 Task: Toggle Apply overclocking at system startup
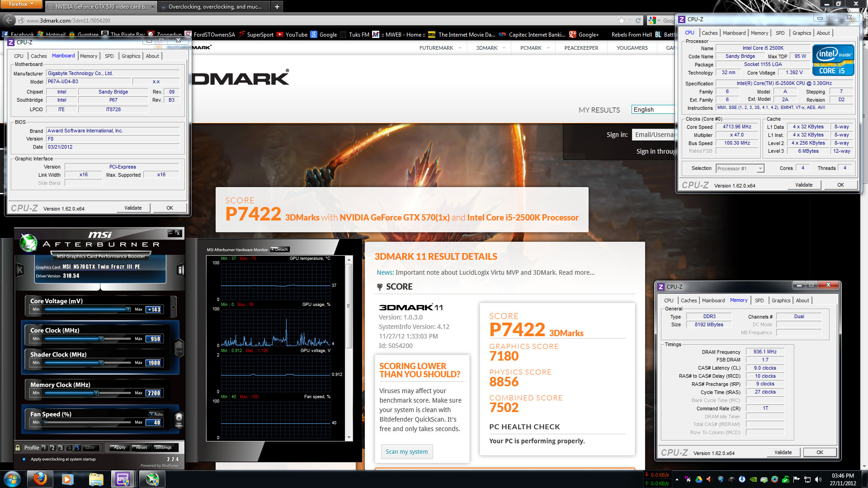point(24,459)
